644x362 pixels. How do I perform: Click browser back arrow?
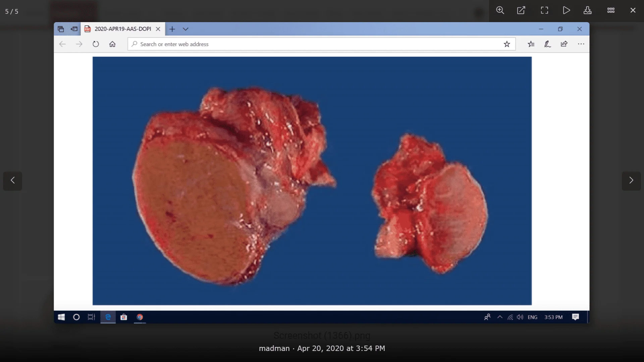pos(62,44)
